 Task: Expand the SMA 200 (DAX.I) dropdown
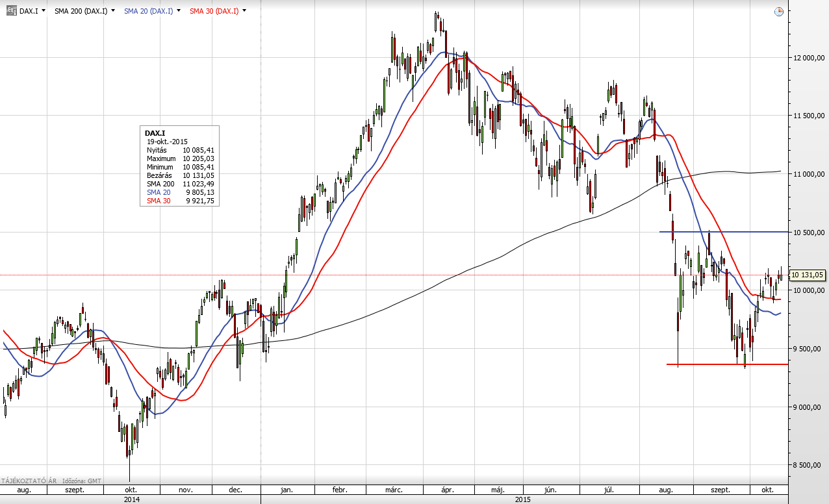pos(113,11)
